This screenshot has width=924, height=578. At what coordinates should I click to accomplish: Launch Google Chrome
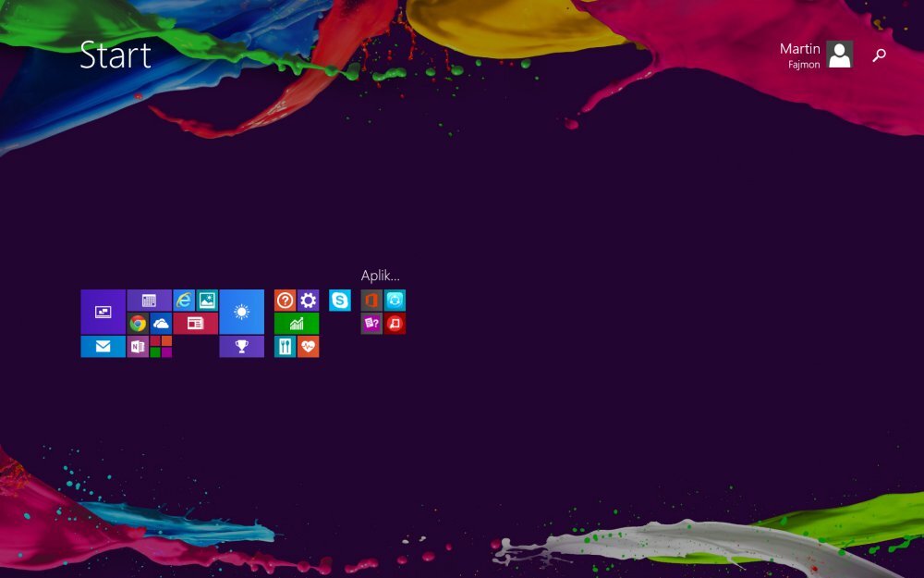pyautogui.click(x=137, y=324)
